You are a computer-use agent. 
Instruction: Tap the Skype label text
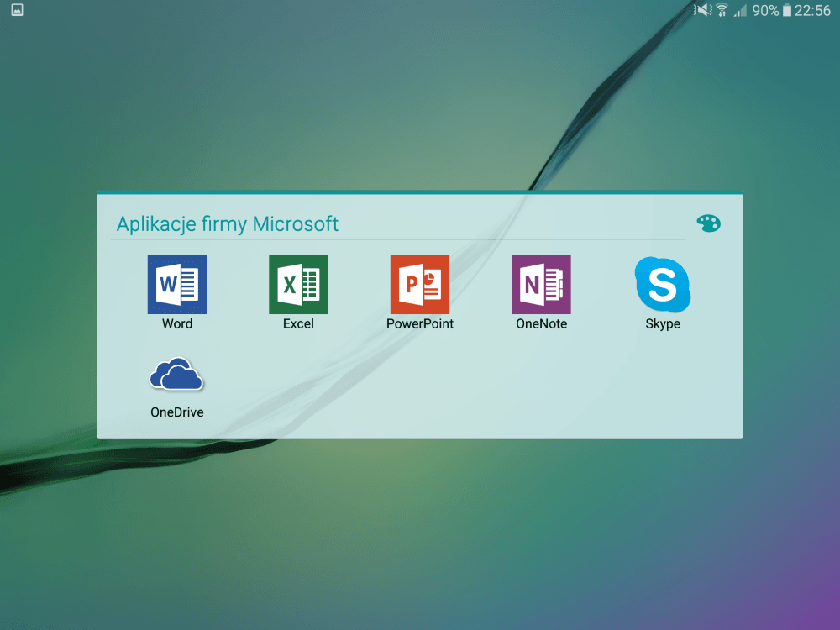663,324
